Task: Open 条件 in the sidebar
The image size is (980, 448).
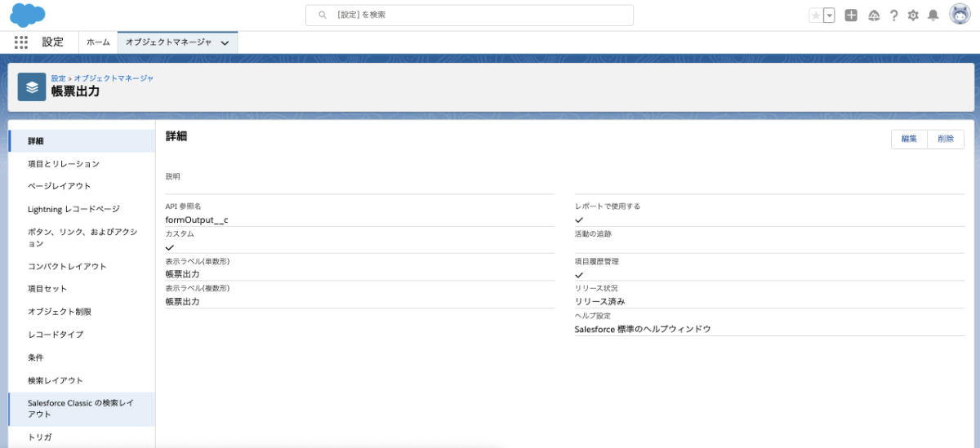Action: (82, 357)
